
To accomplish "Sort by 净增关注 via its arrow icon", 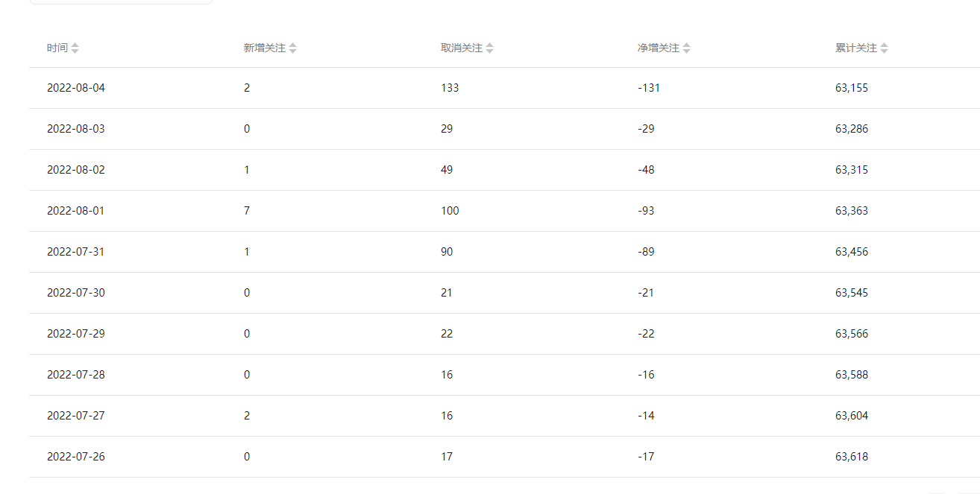I will [686, 48].
